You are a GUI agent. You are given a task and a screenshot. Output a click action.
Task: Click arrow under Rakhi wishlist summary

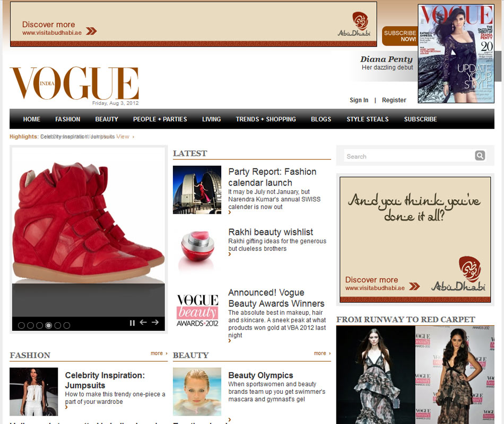point(230,254)
